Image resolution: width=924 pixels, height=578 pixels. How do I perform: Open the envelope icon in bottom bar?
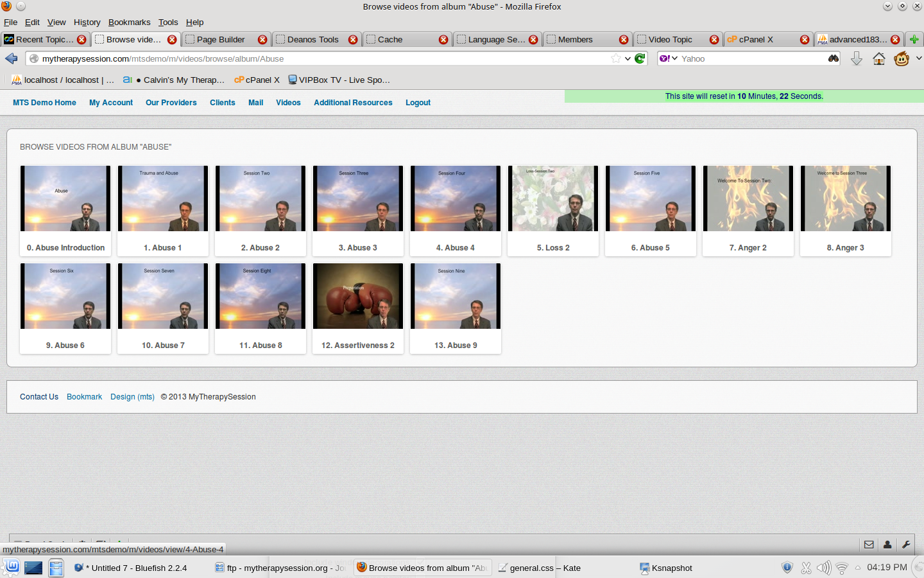point(869,545)
